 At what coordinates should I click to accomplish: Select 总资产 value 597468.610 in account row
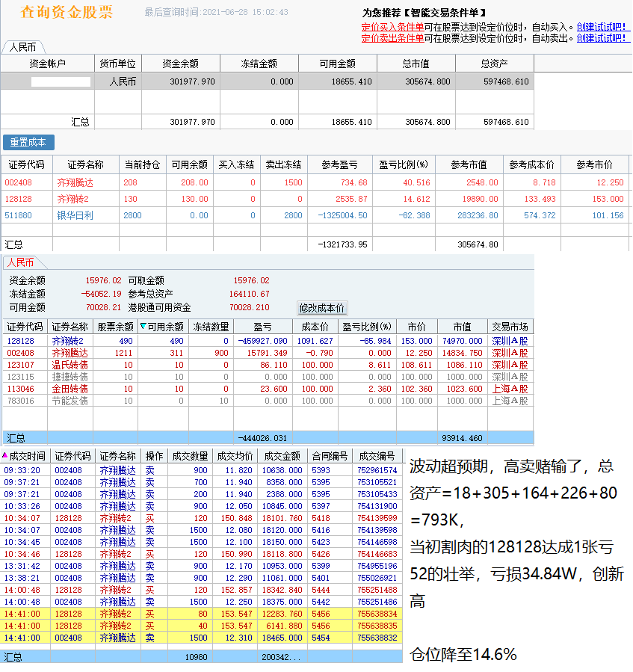506,81
